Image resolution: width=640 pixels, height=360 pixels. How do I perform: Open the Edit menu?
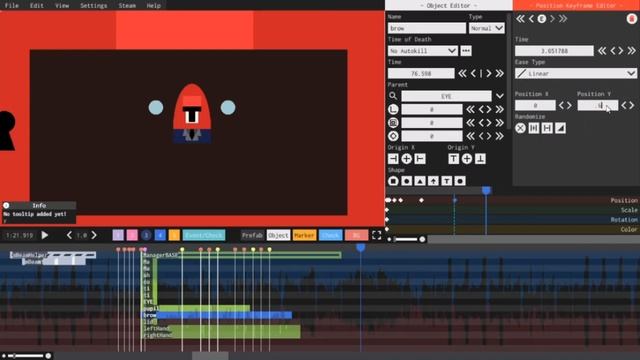pyautogui.click(x=36, y=5)
